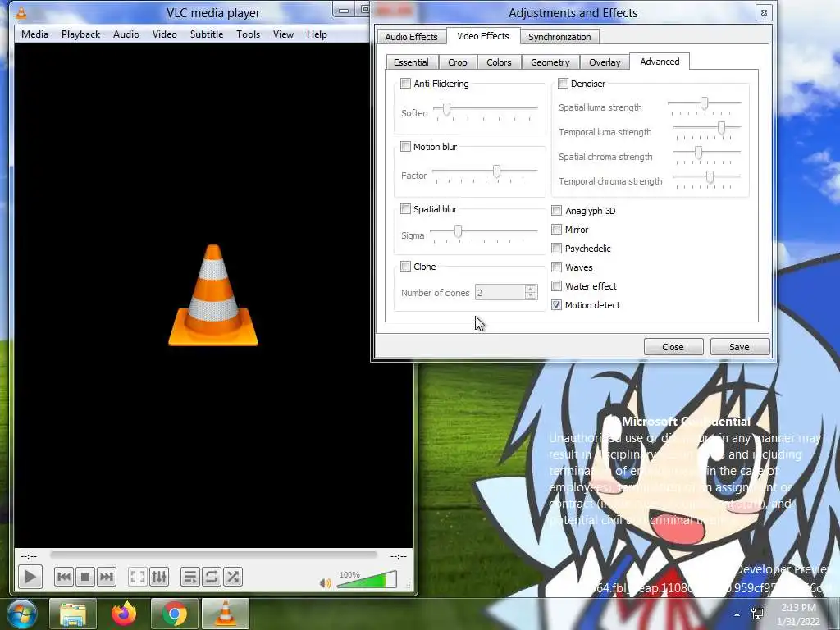Increase number of clones spinner up
840x630 pixels.
(x=531, y=289)
